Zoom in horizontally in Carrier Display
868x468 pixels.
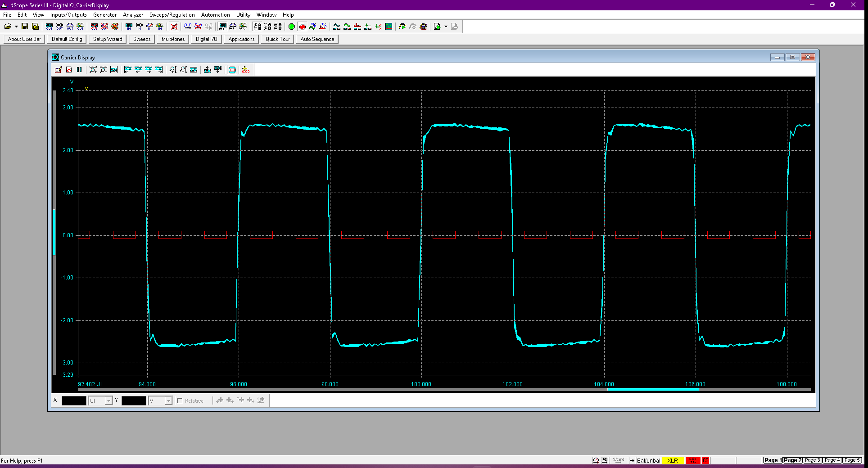tap(93, 70)
